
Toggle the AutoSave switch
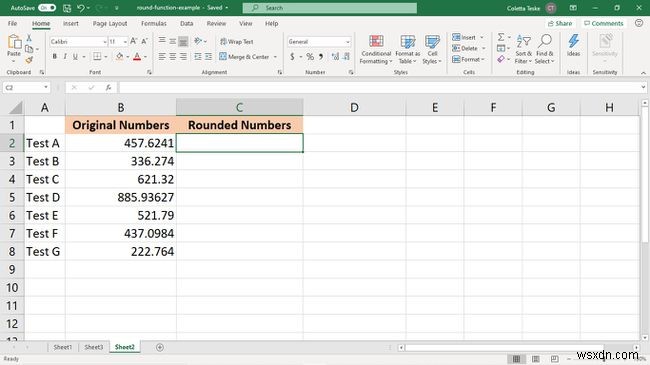[x=47, y=8]
